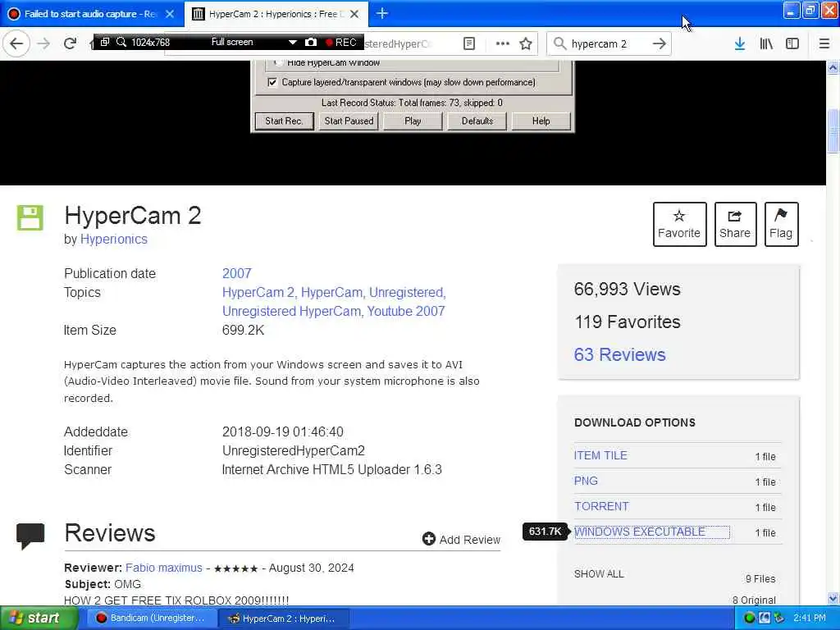Switch to HyperCam 2 taskbar item

[283, 619]
